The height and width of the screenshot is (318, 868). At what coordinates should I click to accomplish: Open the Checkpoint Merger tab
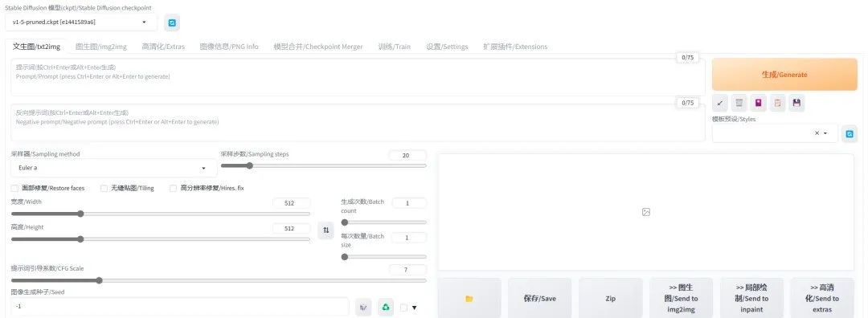[x=318, y=47]
